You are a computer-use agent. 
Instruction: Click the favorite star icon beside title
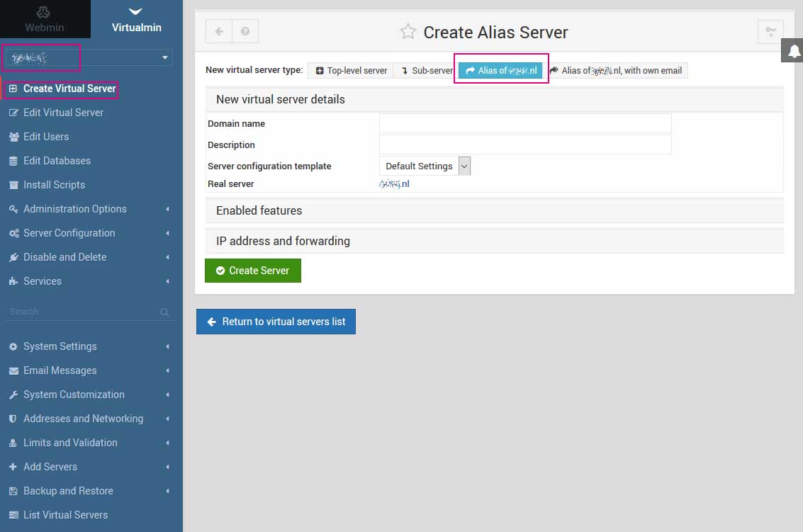408,32
